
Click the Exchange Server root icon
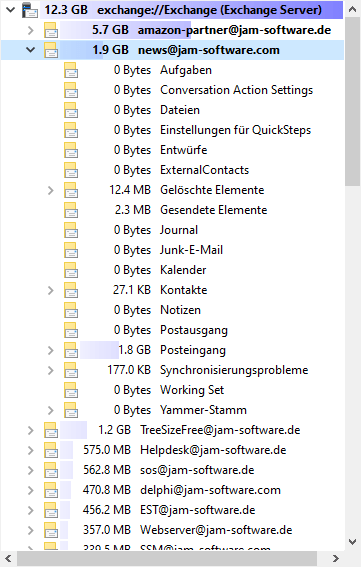(x=30, y=10)
